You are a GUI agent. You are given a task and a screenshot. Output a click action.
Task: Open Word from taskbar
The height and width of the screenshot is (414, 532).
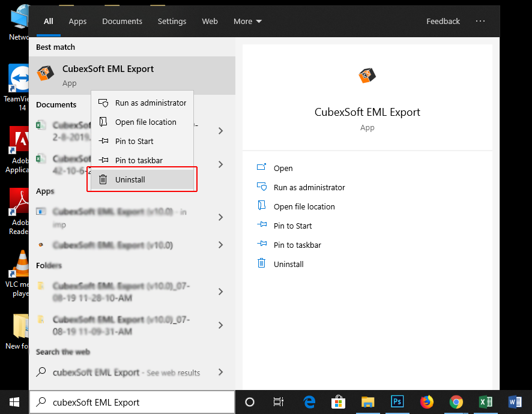(515, 402)
